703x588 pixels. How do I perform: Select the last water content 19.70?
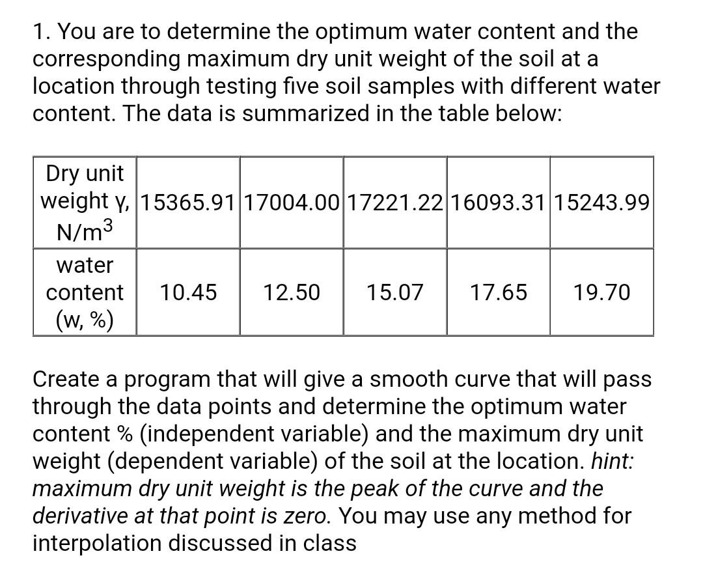coord(601,292)
